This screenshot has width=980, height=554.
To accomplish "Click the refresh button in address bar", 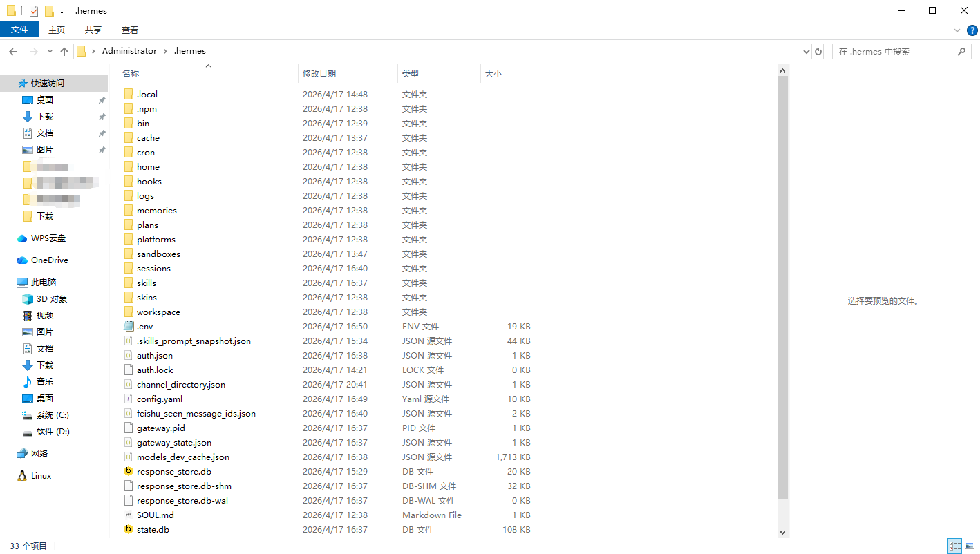I will point(818,51).
